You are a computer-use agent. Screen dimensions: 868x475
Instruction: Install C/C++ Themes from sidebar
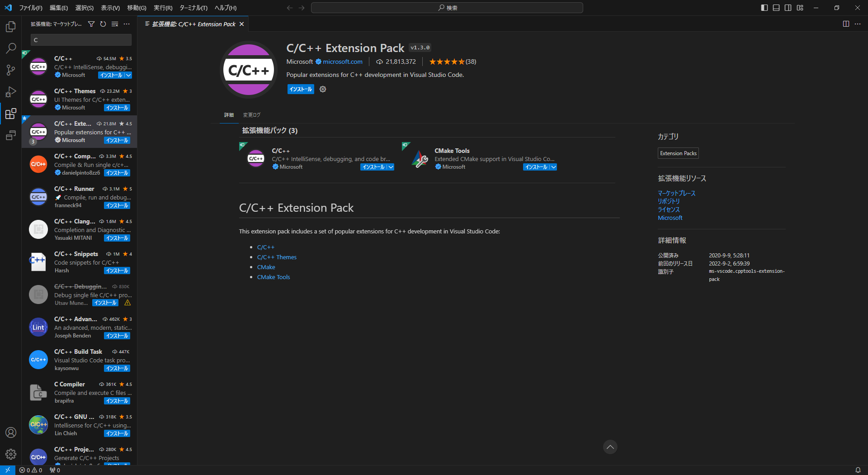coord(117,108)
